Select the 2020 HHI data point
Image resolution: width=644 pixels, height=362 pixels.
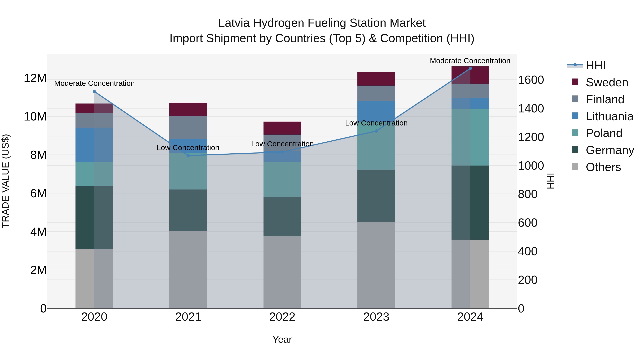[x=94, y=91]
